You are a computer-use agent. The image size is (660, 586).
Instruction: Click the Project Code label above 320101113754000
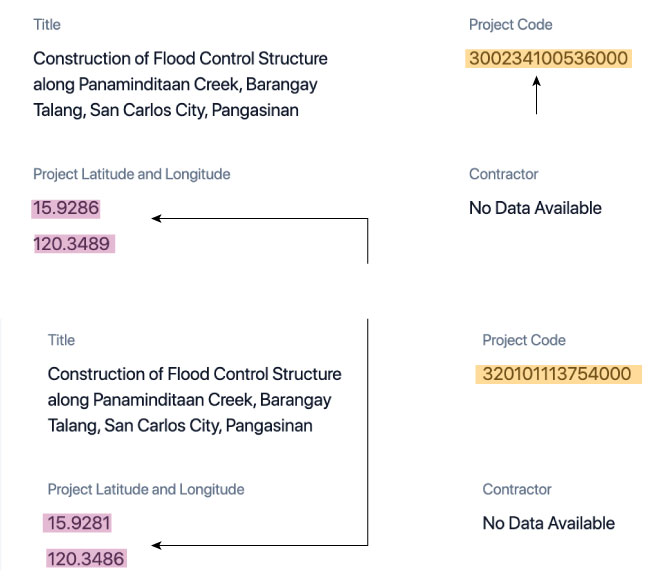(x=524, y=340)
